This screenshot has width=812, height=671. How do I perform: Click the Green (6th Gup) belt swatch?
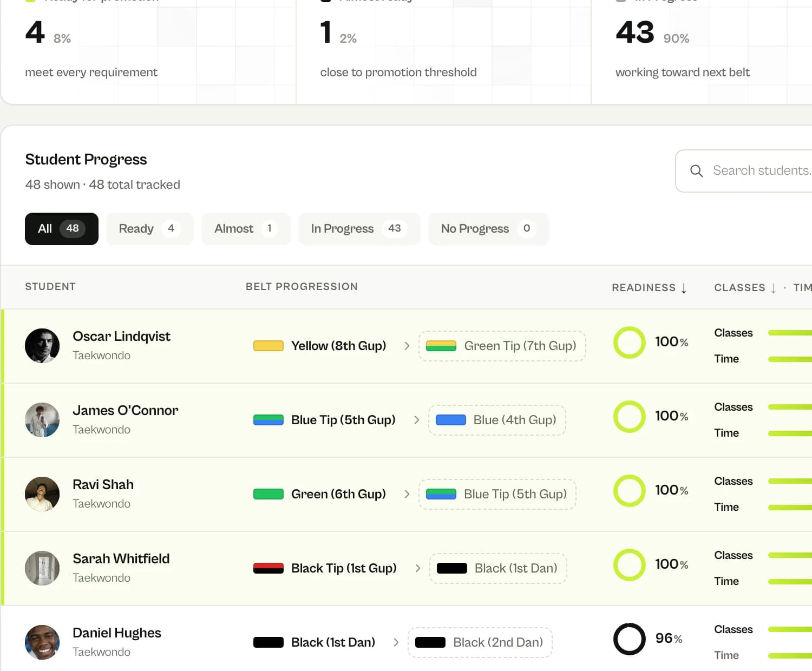point(269,494)
